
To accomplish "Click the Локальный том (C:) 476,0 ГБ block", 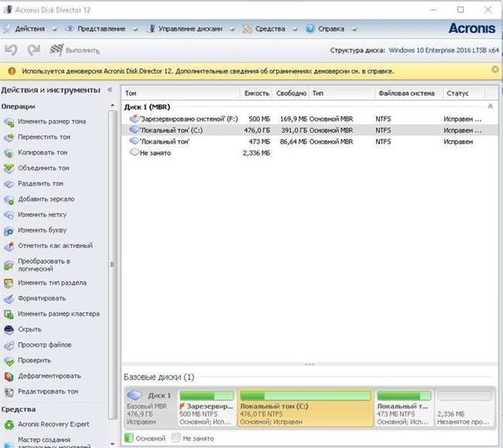I will point(306,408).
